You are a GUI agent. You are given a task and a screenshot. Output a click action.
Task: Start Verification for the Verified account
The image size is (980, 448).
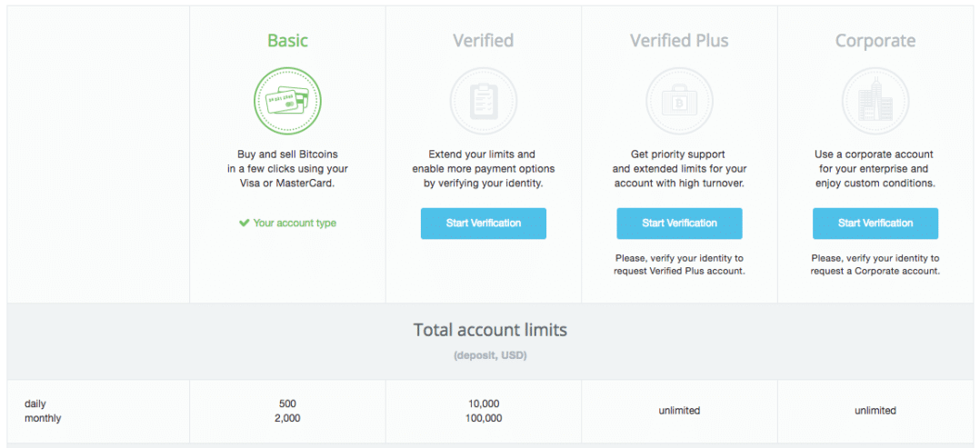click(483, 224)
